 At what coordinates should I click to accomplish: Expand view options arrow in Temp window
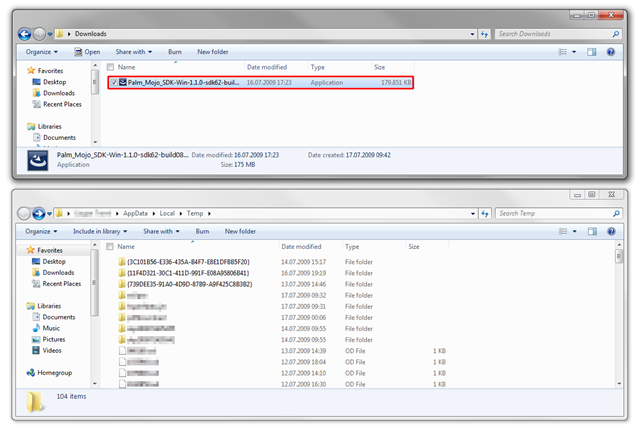pos(574,231)
